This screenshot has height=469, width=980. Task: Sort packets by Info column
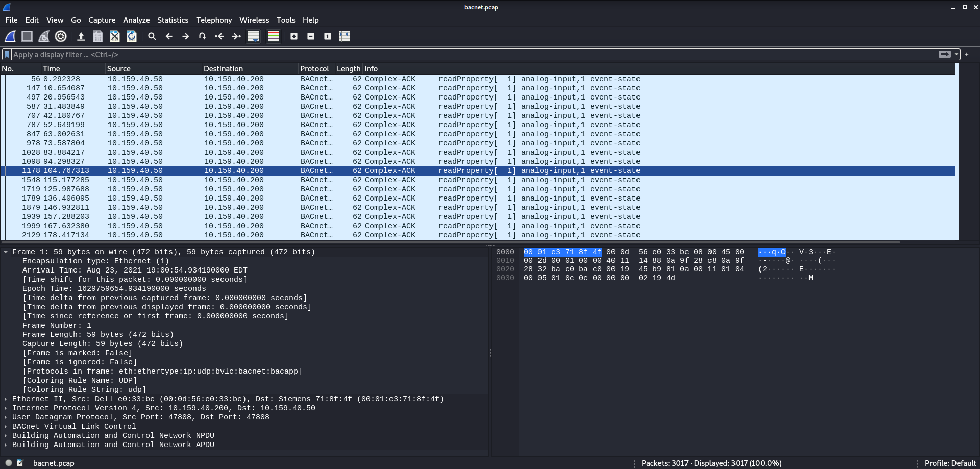click(658, 68)
